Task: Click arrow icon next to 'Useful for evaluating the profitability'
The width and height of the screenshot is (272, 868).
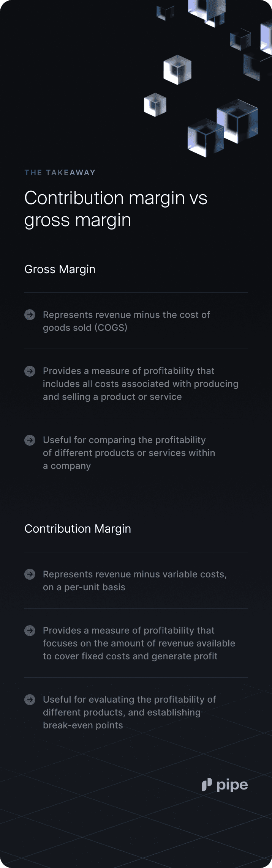Action: 30,700
